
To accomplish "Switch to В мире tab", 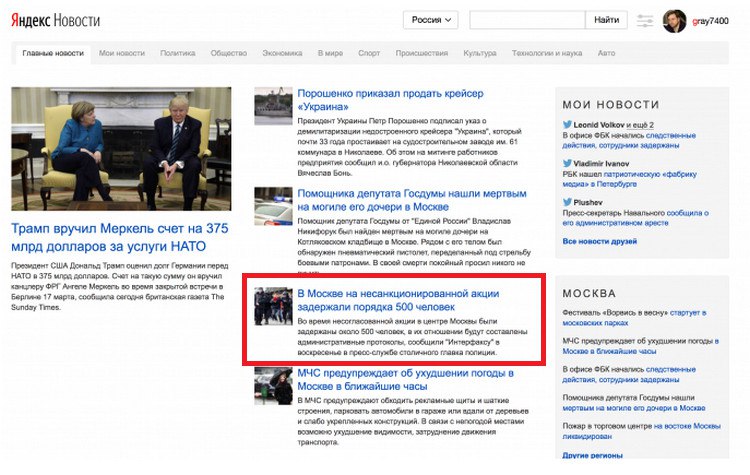I will pos(331,53).
